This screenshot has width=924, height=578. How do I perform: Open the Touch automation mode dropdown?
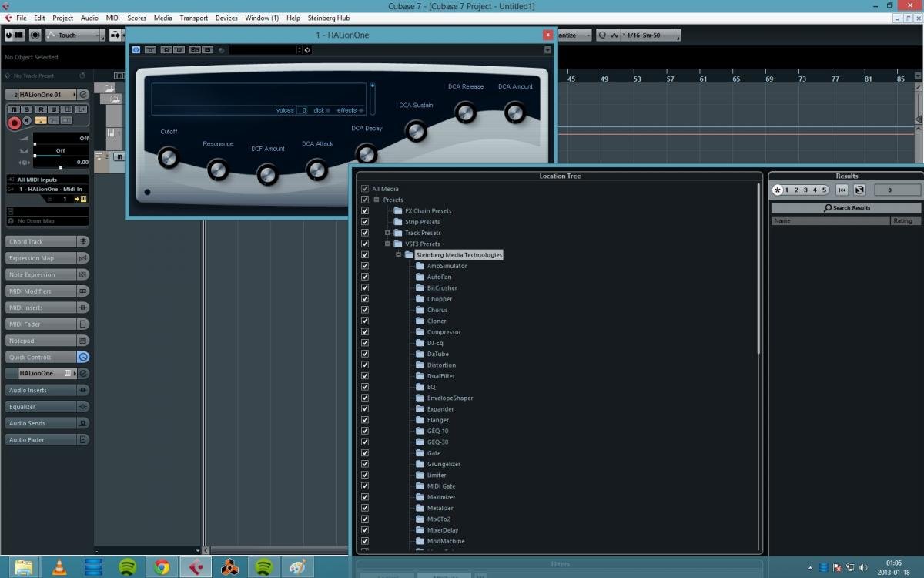(x=75, y=35)
